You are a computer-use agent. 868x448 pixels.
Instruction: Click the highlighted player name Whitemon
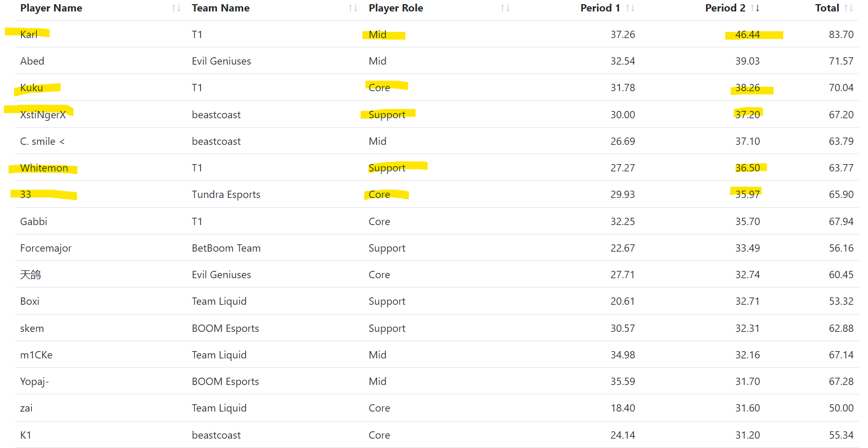click(x=44, y=168)
